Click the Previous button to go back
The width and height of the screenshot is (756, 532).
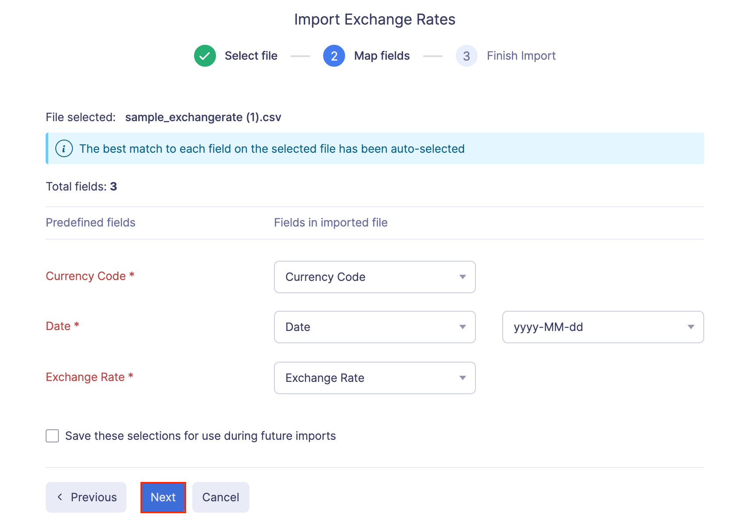tap(86, 497)
